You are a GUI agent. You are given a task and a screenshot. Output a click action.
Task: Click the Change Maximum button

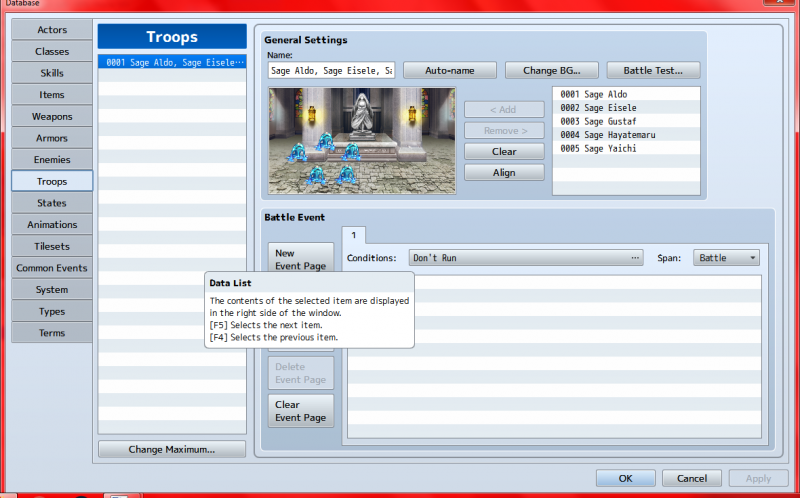click(172, 450)
